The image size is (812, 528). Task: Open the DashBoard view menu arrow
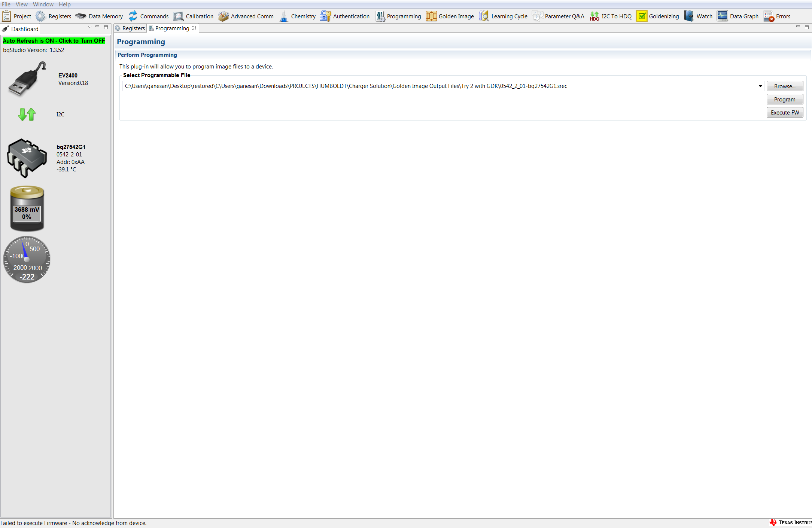point(90,27)
